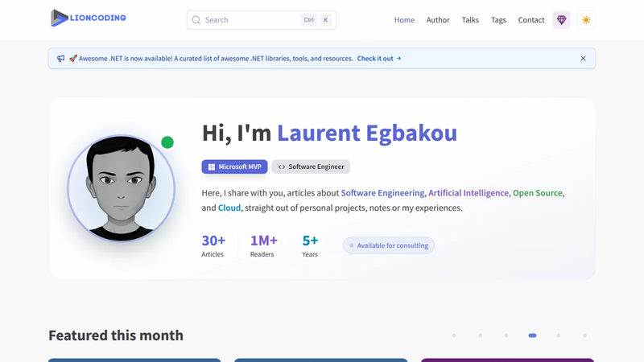Image resolution: width=644 pixels, height=362 pixels.
Task: Dismiss the Awesome .NET announcement banner
Action: (583, 58)
